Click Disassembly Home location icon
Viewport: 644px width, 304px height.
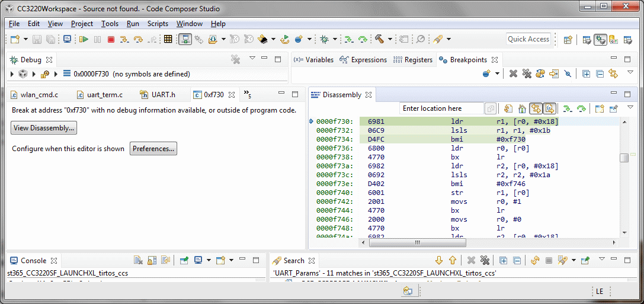(x=522, y=108)
